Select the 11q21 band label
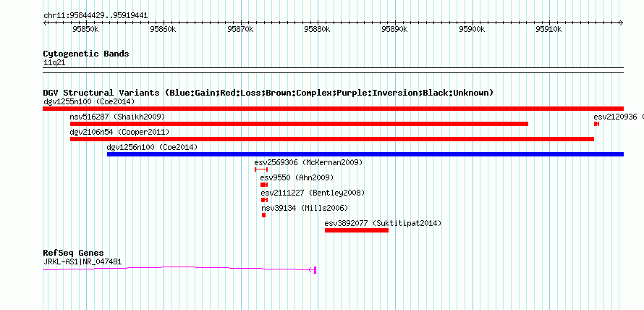This screenshot has width=644, height=310. pyautogui.click(x=54, y=63)
